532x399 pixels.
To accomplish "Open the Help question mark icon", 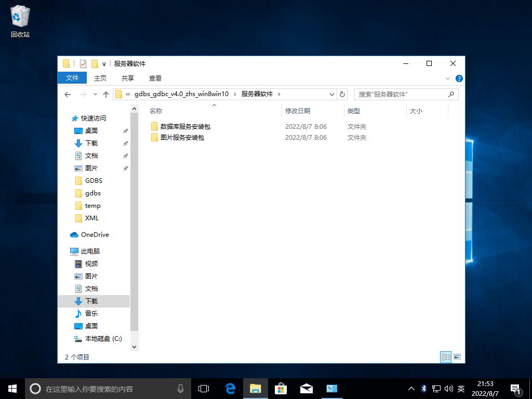I will pos(459,78).
